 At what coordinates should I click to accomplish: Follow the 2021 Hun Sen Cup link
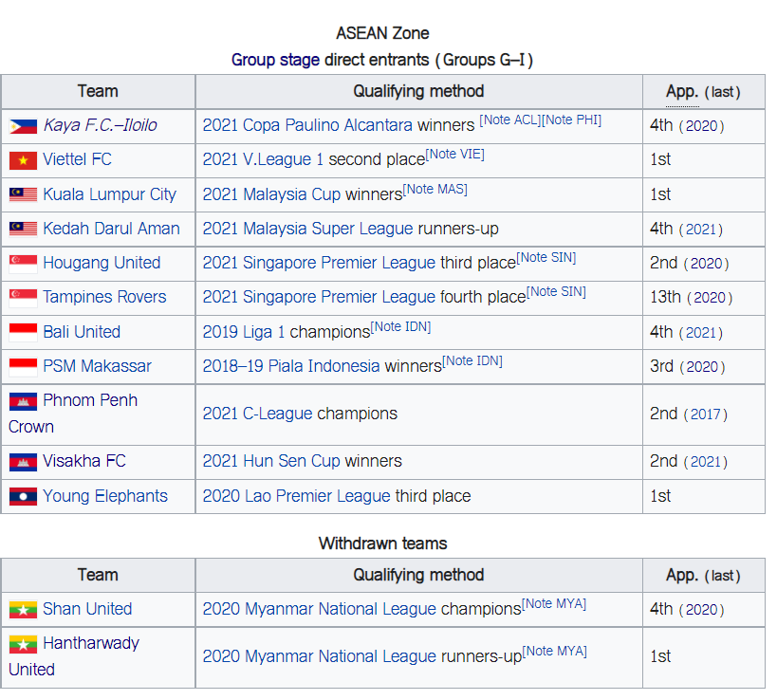point(271,461)
